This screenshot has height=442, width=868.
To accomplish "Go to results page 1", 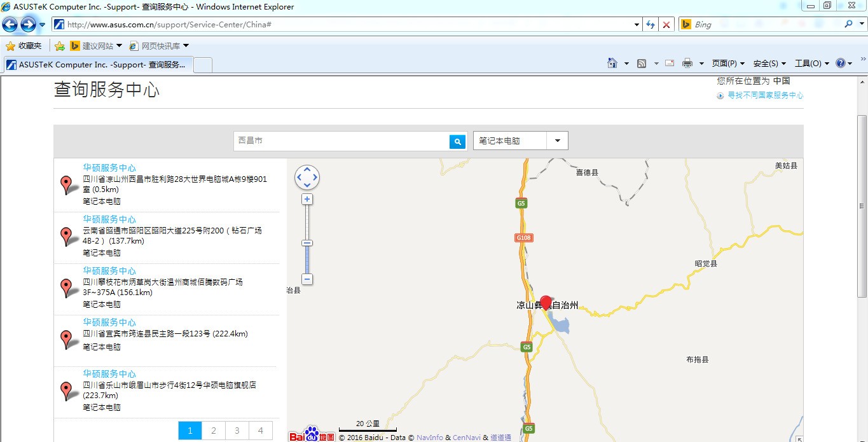I will (x=190, y=431).
